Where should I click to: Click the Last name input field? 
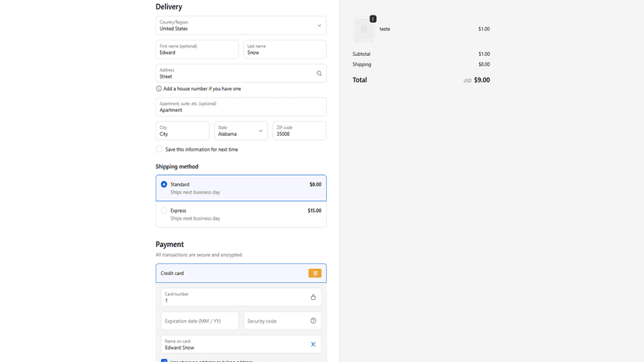coord(285,49)
